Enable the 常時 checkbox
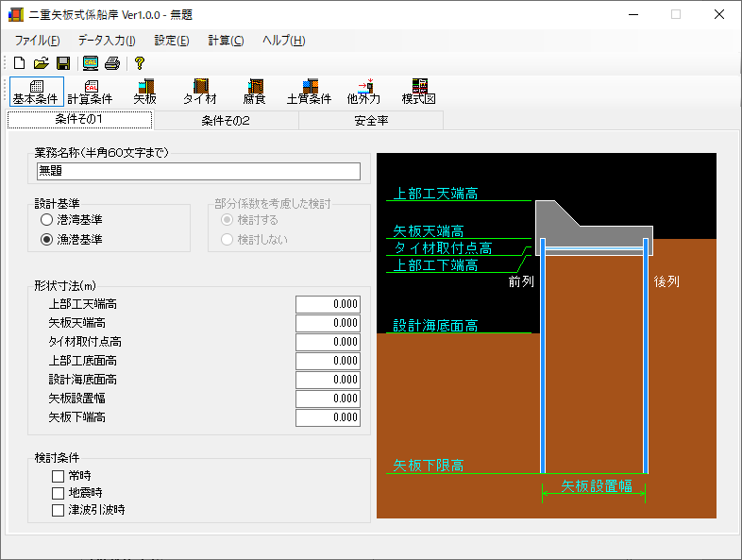The image size is (742, 560). click(59, 476)
